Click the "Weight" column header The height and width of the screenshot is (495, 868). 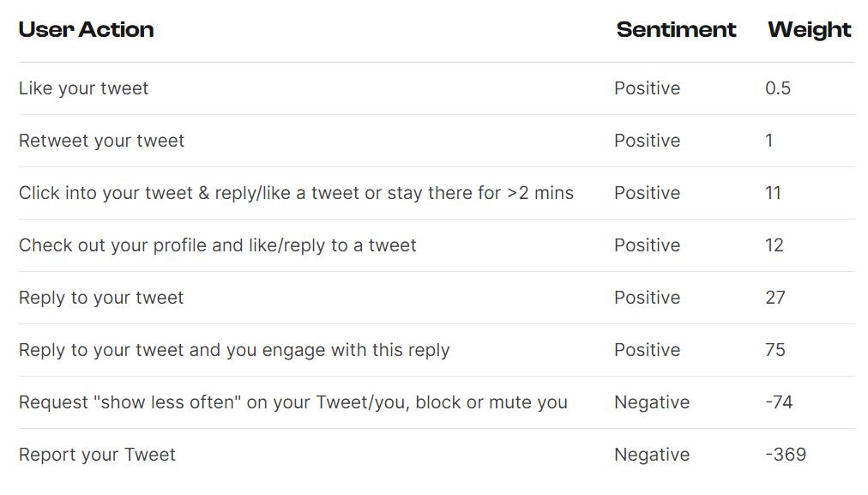pos(809,30)
